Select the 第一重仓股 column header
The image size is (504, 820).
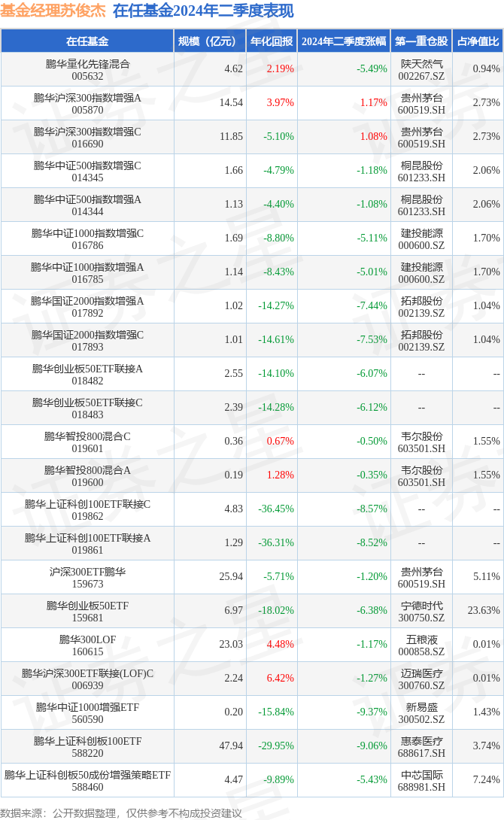coord(421,41)
